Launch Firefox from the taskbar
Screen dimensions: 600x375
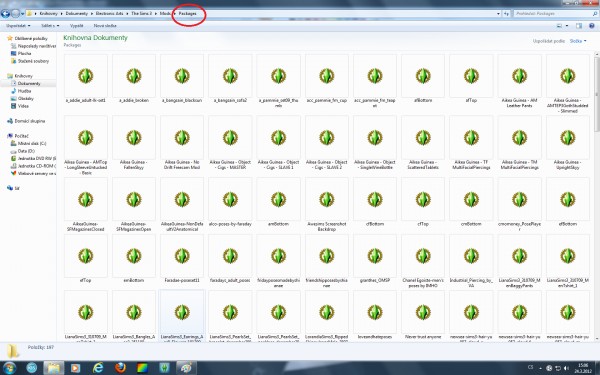tap(120, 368)
